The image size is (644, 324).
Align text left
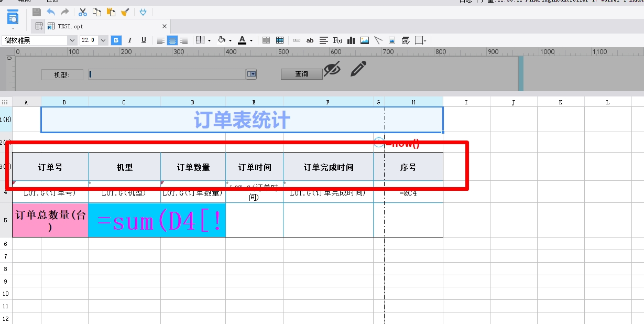pos(161,40)
